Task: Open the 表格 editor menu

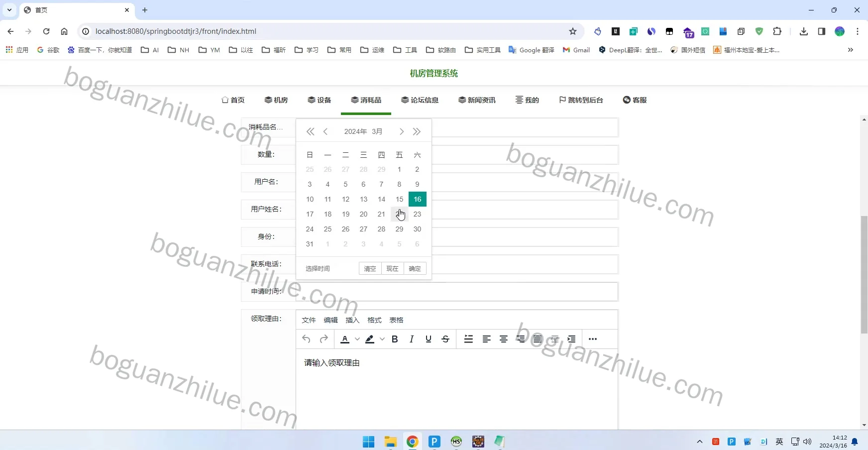Action: tap(396, 320)
